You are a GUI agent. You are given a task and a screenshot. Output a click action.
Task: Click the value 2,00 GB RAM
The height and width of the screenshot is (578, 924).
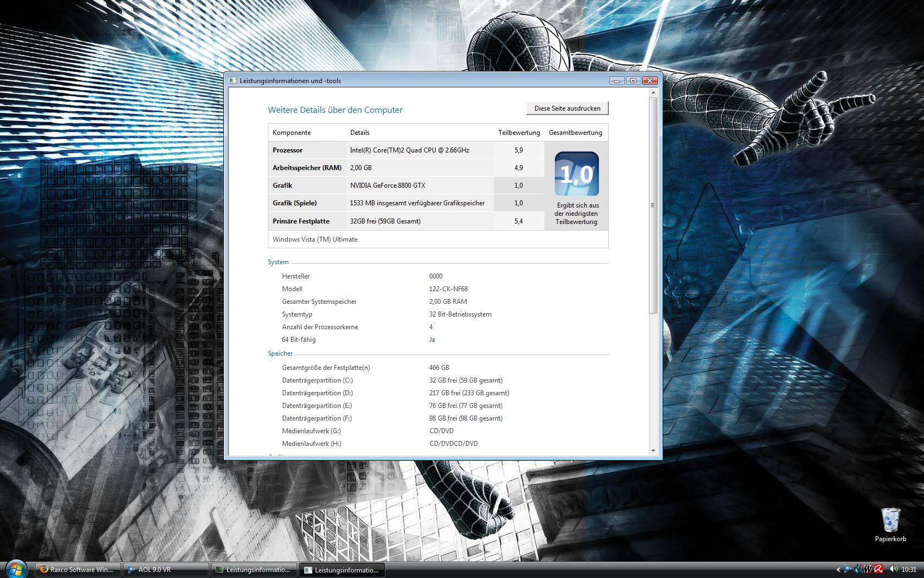(x=448, y=302)
